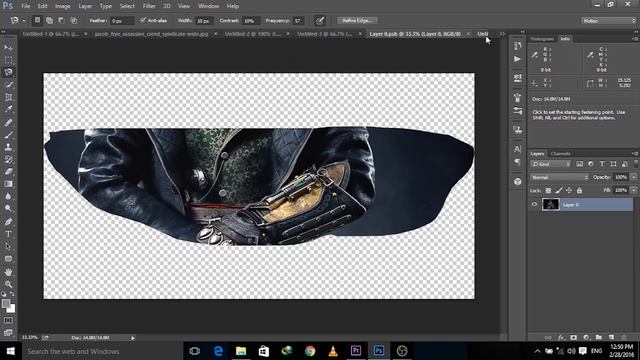Reset default foreground and background colors
The width and height of the screenshot is (640, 360).
pyautogui.click(x=3, y=294)
